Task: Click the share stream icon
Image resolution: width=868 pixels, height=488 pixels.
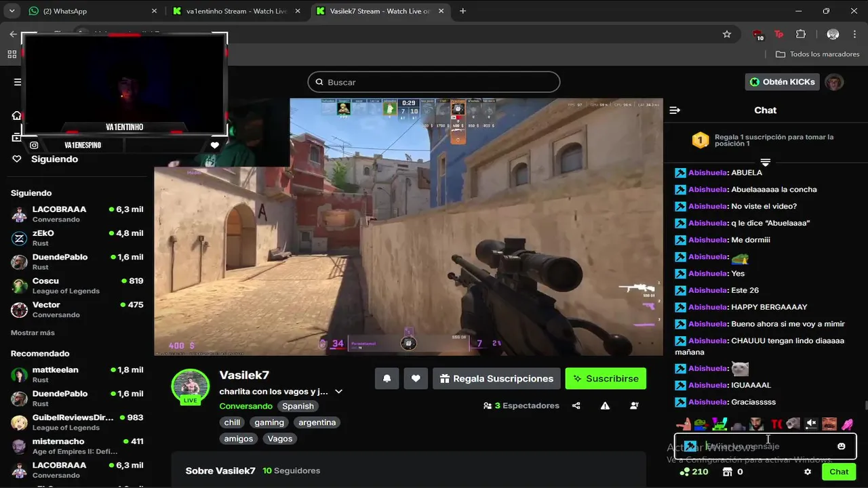Action: pyautogui.click(x=576, y=405)
